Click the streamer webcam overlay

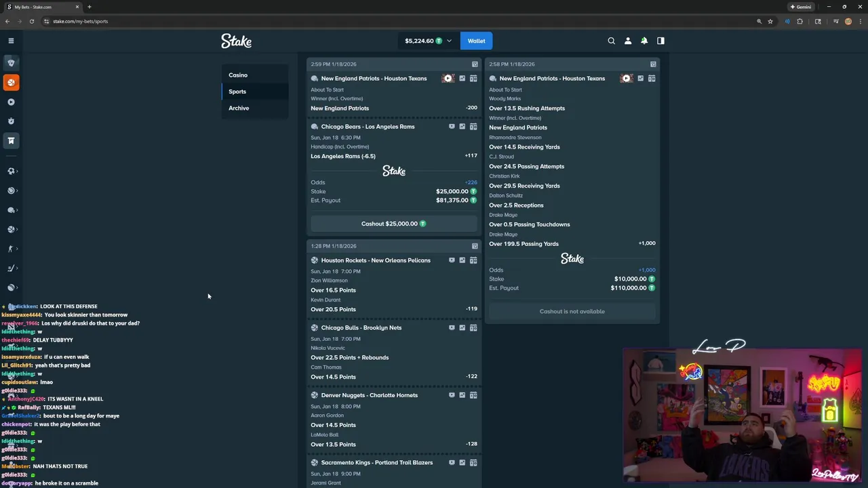(x=742, y=415)
